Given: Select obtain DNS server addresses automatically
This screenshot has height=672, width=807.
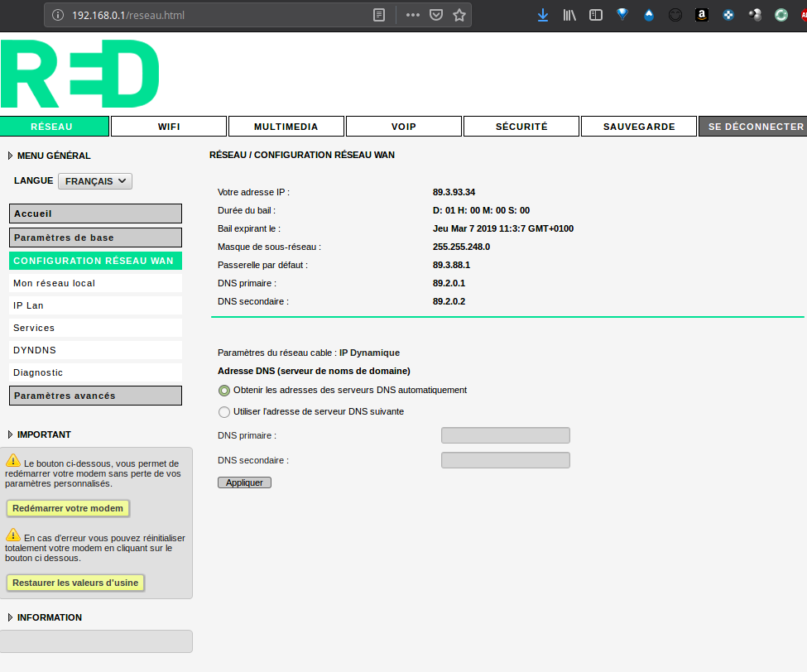Looking at the screenshot, I should click(x=224, y=390).
